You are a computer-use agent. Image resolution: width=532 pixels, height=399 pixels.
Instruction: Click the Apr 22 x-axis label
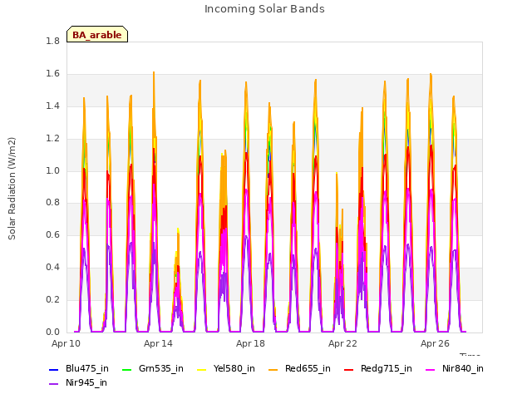point(342,343)
